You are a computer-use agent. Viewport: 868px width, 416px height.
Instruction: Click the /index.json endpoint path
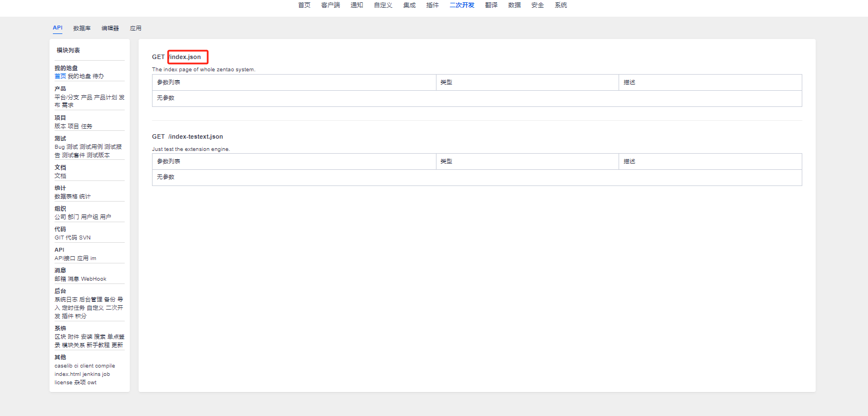[184, 57]
